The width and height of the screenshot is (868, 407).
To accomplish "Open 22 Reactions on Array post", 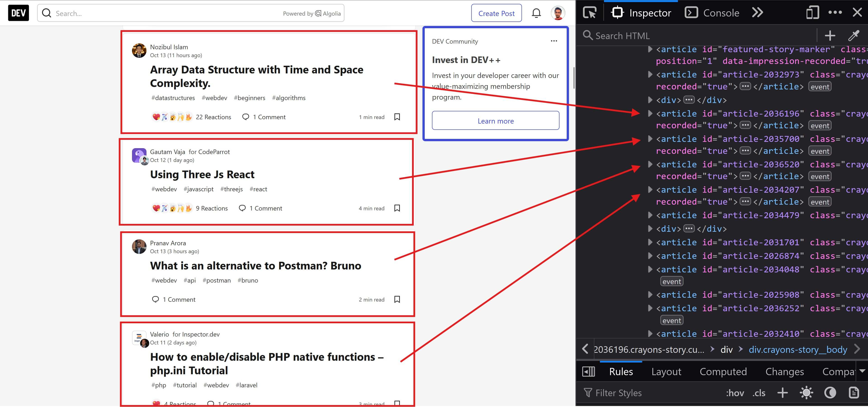I will (191, 117).
